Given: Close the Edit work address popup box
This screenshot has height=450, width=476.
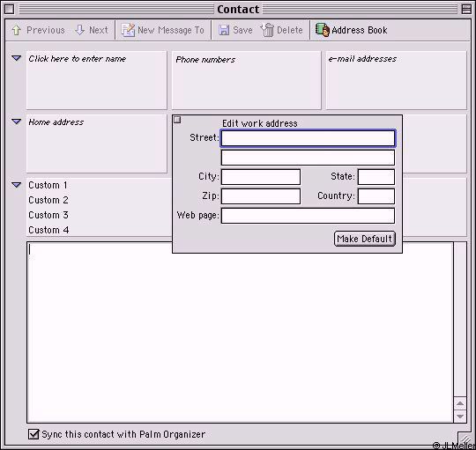Looking at the screenshot, I should point(177,120).
